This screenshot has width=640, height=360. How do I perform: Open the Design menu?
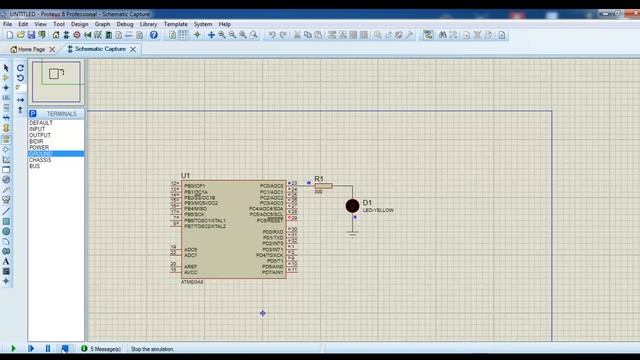79,24
